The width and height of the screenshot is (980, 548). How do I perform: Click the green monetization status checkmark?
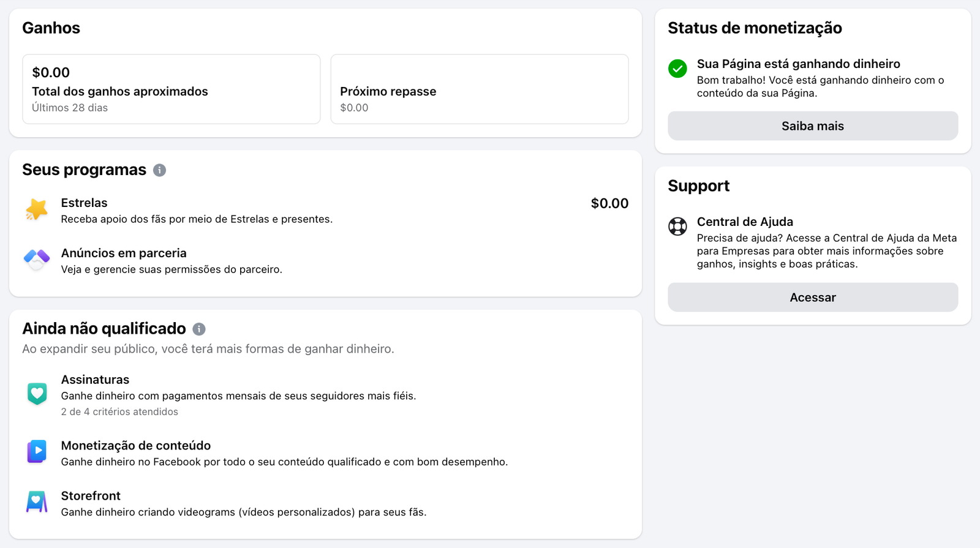(x=677, y=69)
